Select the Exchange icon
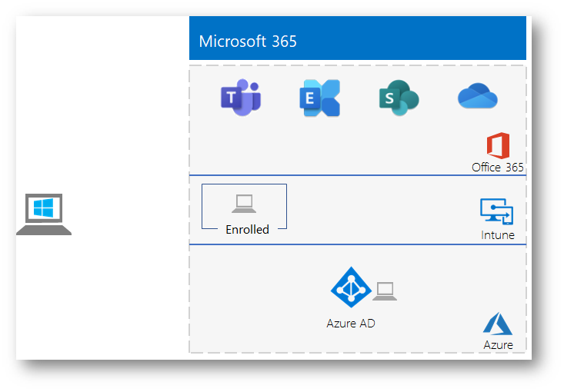Screen dimensions: 564x392 (x=320, y=98)
